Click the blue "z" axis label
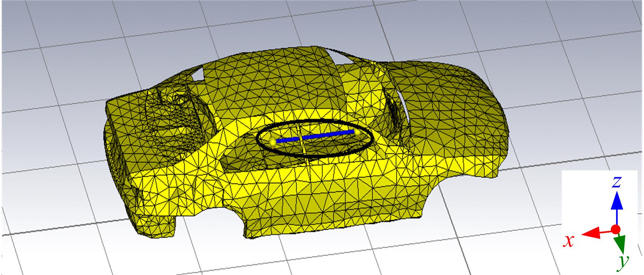Viewport: 644px width, 275px height. (x=616, y=182)
